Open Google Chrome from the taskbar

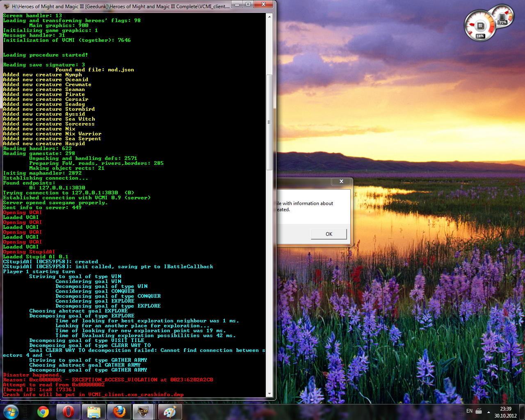(x=43, y=412)
